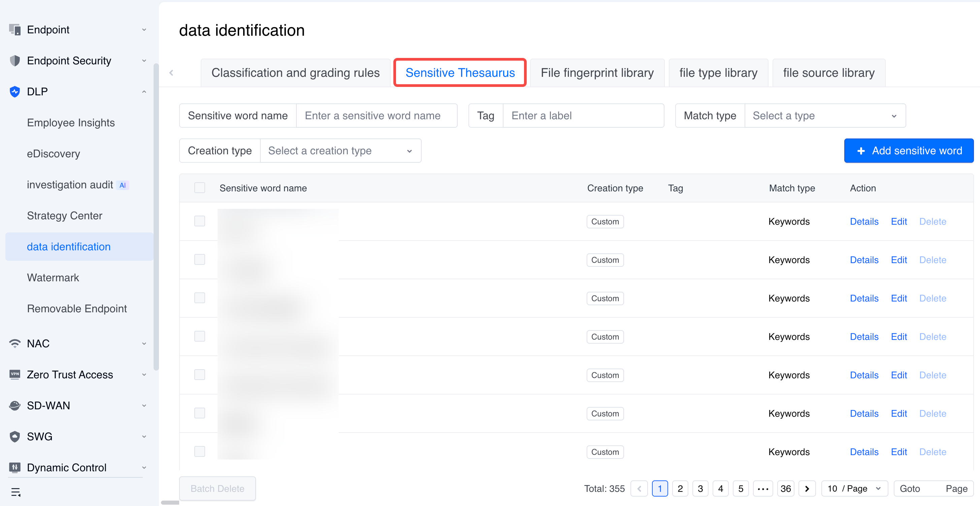Click the Dynamic Control icon
The height and width of the screenshot is (506, 980).
click(14, 468)
